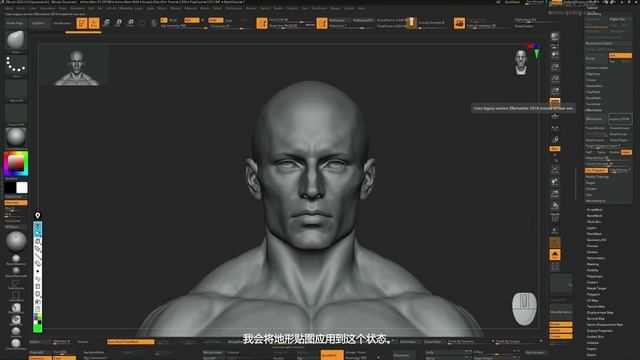Activate Edit mode button in top shelf
The height and width of the screenshot is (360, 640).
tap(82, 23)
